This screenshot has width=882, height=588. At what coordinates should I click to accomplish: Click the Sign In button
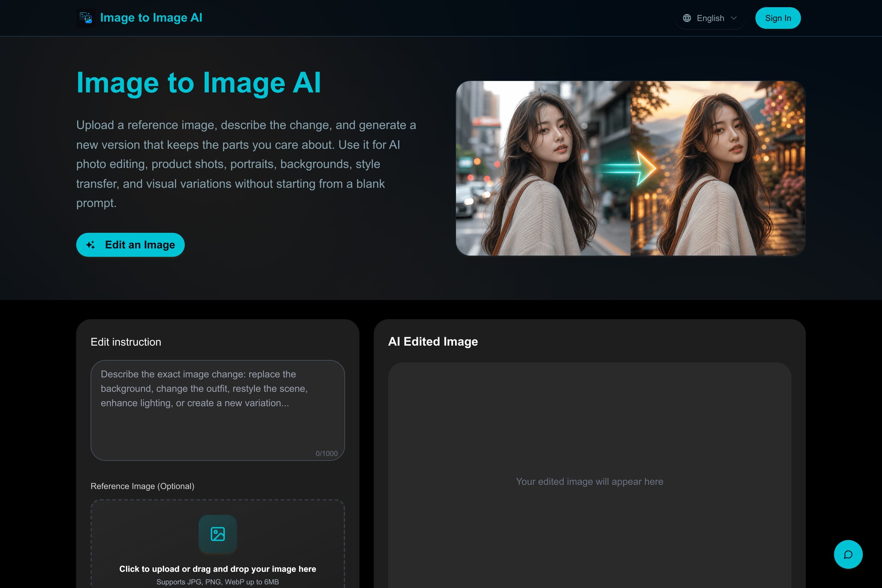778,18
